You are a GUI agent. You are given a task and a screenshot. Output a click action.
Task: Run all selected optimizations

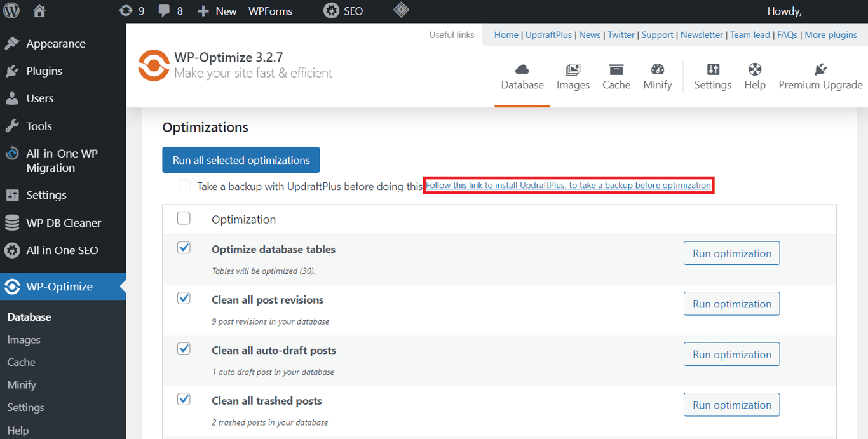coord(240,159)
